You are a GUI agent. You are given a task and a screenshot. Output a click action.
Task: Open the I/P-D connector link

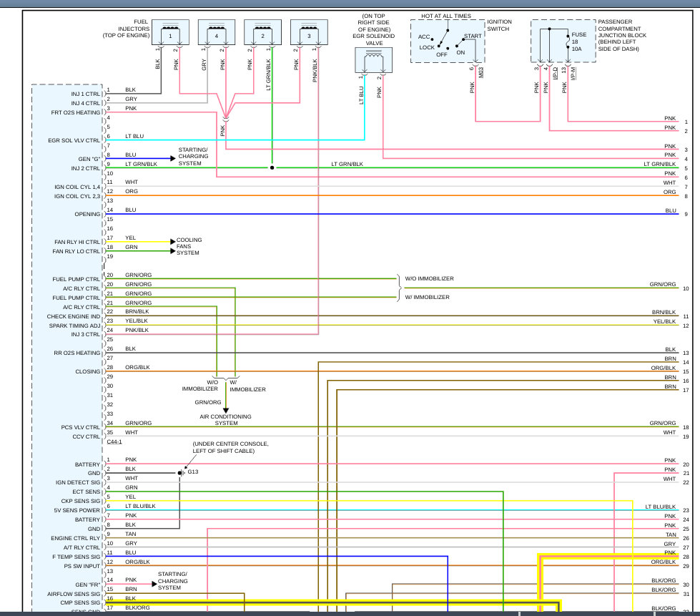click(x=555, y=73)
